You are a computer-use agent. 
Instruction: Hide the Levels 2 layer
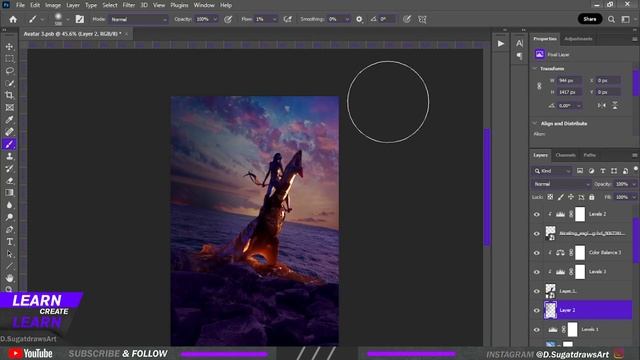click(537, 214)
